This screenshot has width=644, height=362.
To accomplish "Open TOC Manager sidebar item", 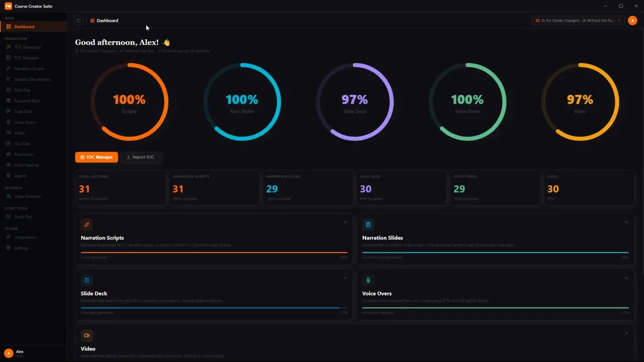I will pos(33,58).
